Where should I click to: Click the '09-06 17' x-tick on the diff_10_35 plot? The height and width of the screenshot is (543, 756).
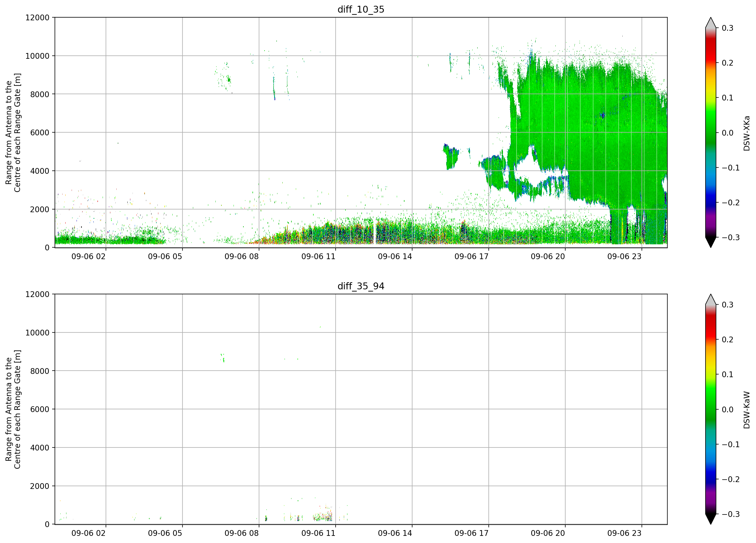[472, 256]
